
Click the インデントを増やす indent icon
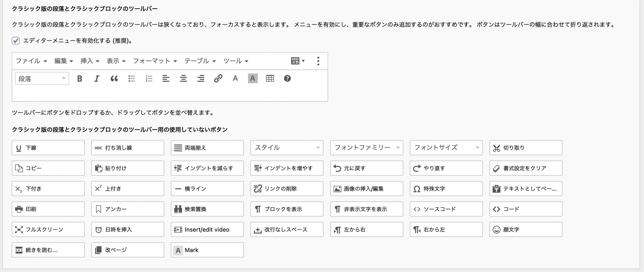[258, 168]
